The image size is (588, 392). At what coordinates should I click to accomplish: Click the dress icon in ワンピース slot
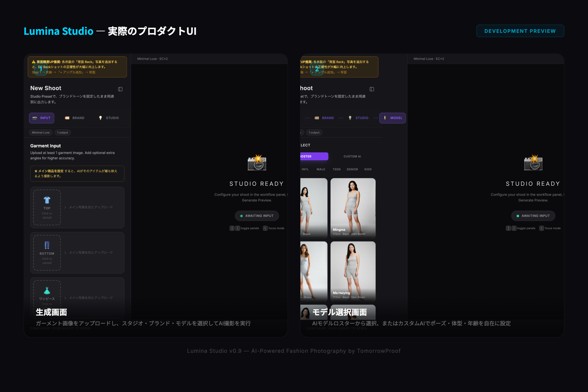[x=47, y=291]
